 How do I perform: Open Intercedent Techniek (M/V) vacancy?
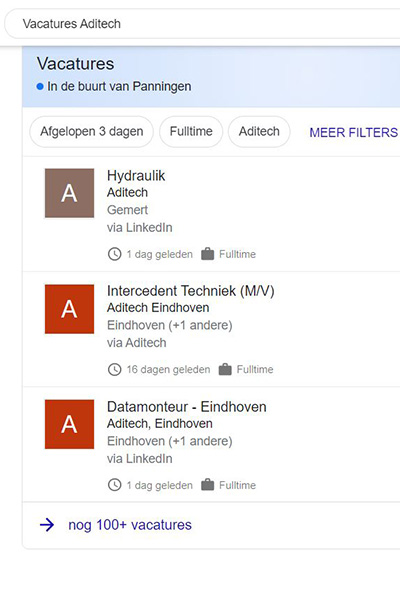191,291
